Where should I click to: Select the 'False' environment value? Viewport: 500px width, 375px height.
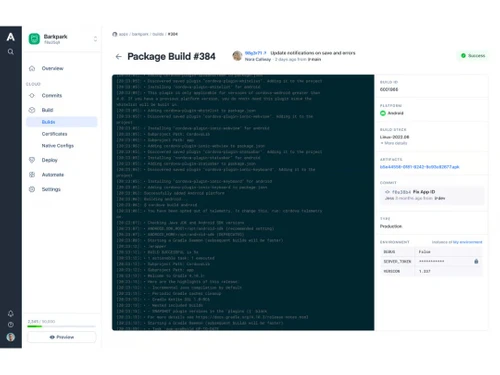(425, 252)
